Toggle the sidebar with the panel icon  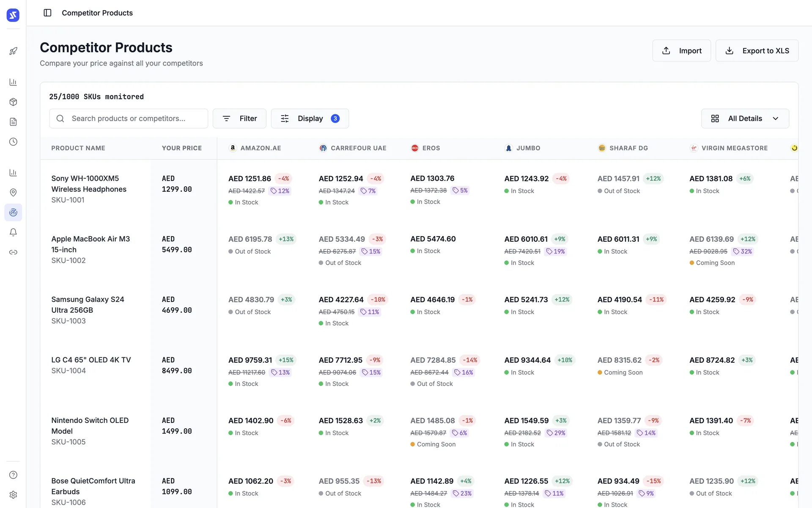pos(47,13)
